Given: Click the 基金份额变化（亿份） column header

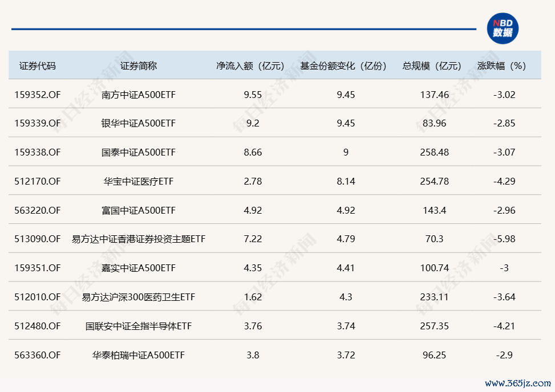Looking at the screenshot, I should (x=343, y=66).
